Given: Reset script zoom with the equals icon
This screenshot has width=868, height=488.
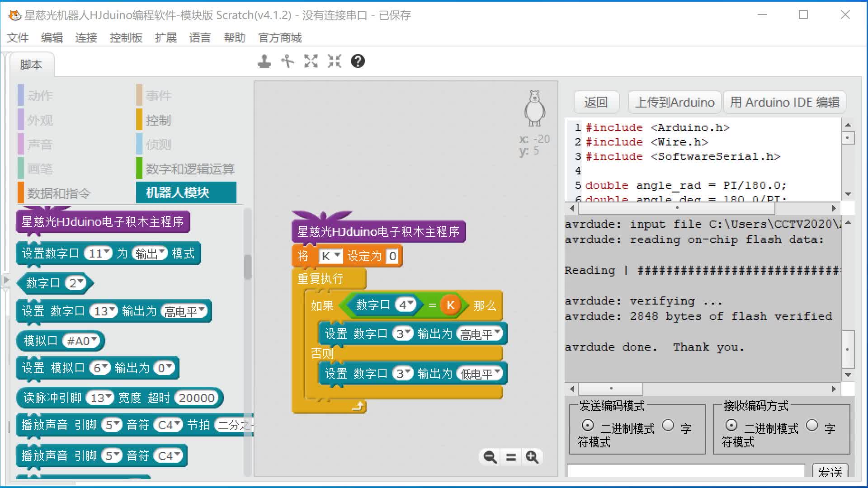Looking at the screenshot, I should point(510,457).
